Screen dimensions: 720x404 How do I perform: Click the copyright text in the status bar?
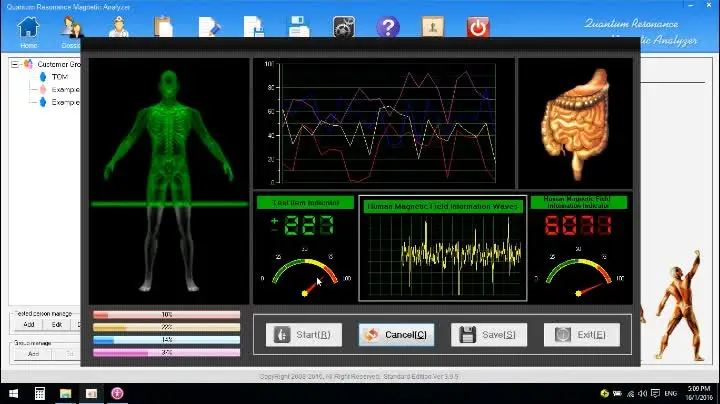[359, 376]
